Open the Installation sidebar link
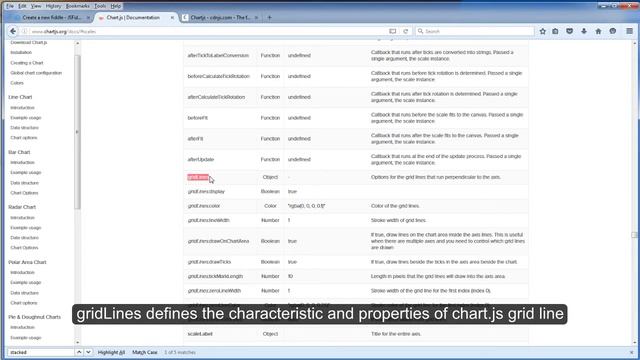 tap(21, 52)
